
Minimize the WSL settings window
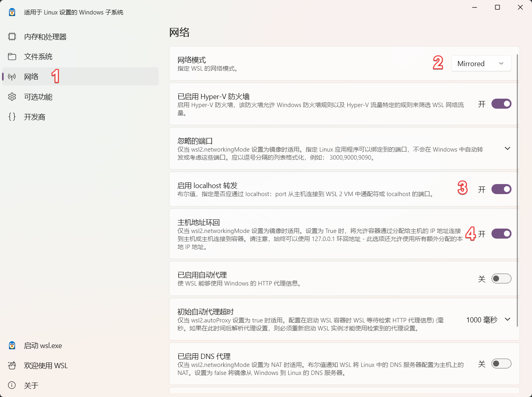(x=475, y=7)
